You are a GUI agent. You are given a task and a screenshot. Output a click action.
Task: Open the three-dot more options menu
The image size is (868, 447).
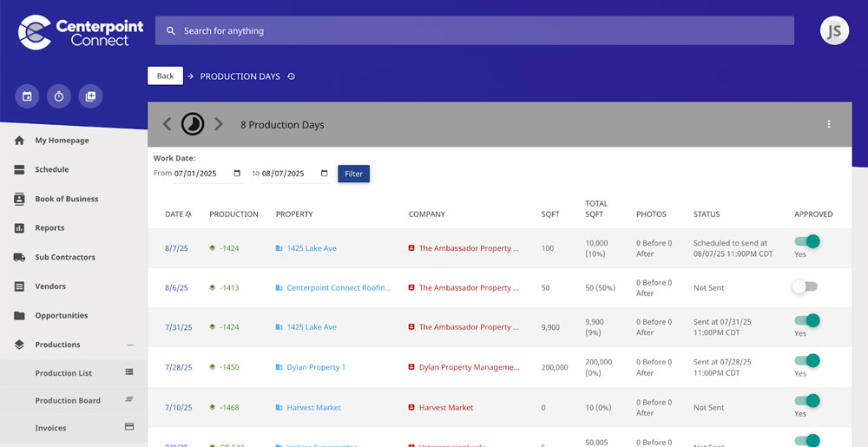pos(829,124)
